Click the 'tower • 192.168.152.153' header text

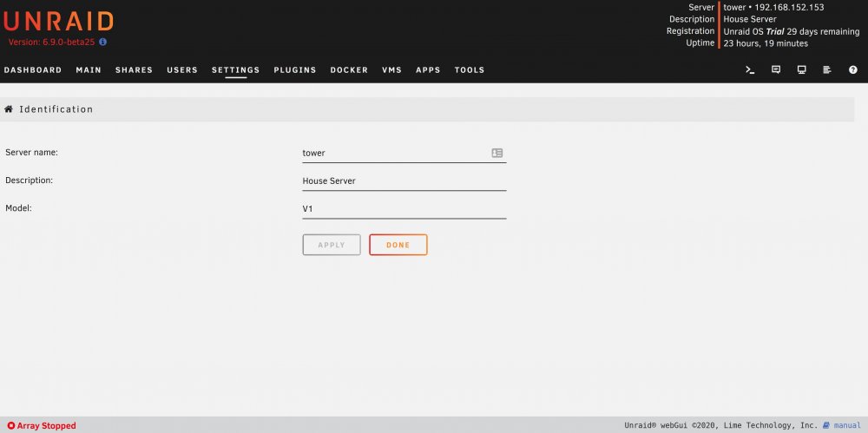pos(774,7)
